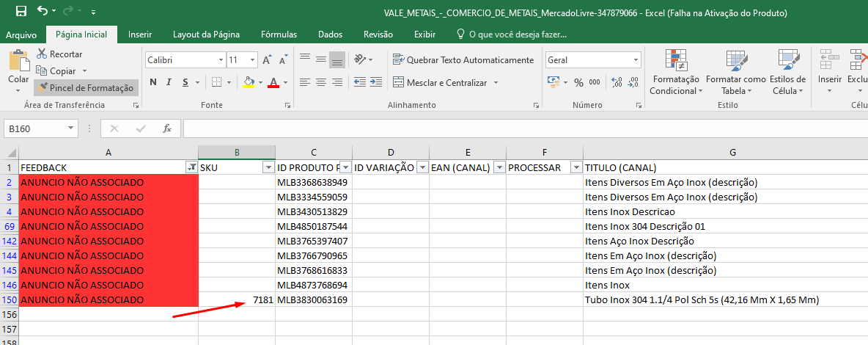Click the Save icon in quick access toolbar
Screen dimensions: 868x345
click(21, 12)
